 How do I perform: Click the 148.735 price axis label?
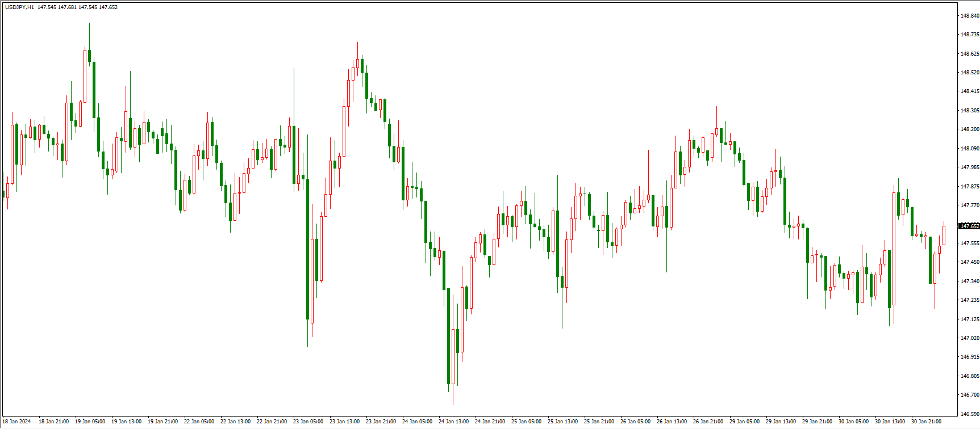click(969, 35)
